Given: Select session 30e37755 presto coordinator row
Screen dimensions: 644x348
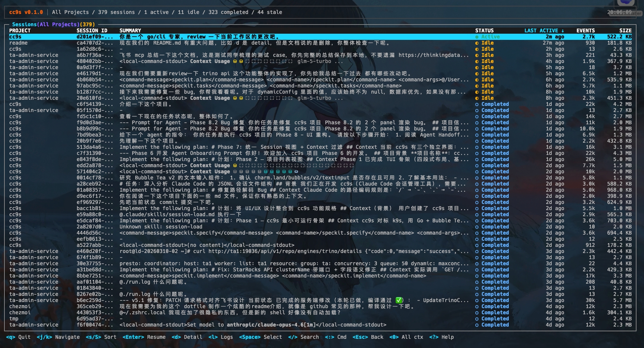Looking at the screenshot, I should coord(320,264).
